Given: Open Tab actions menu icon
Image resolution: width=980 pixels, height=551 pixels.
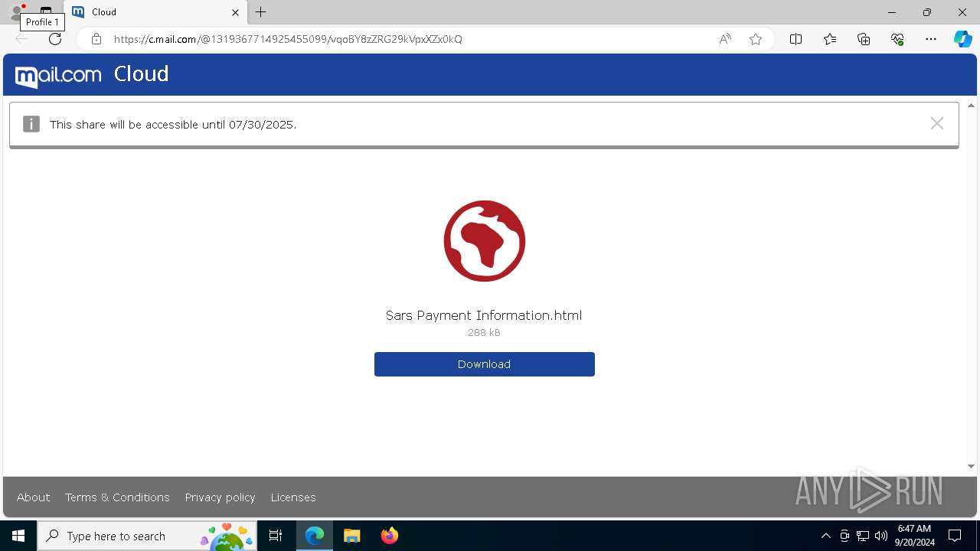Looking at the screenshot, I should click(46, 12).
